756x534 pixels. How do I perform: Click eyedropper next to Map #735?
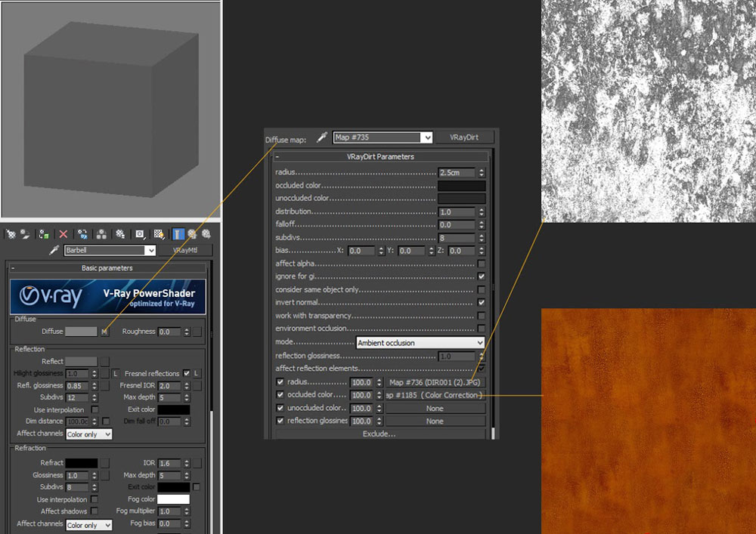tap(321, 137)
